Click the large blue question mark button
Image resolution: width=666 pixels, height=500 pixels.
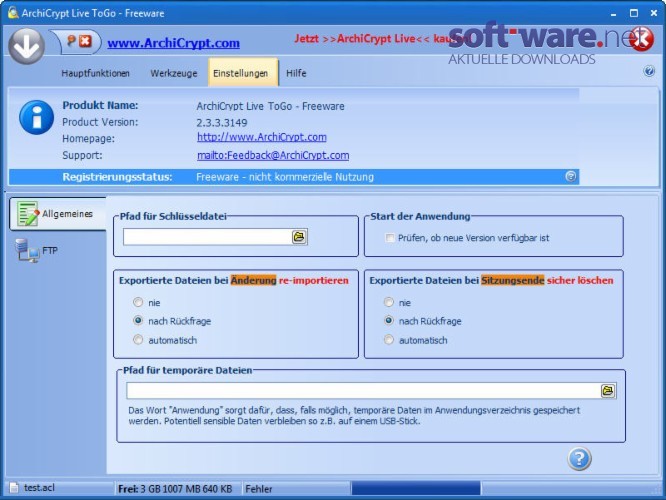click(x=579, y=458)
